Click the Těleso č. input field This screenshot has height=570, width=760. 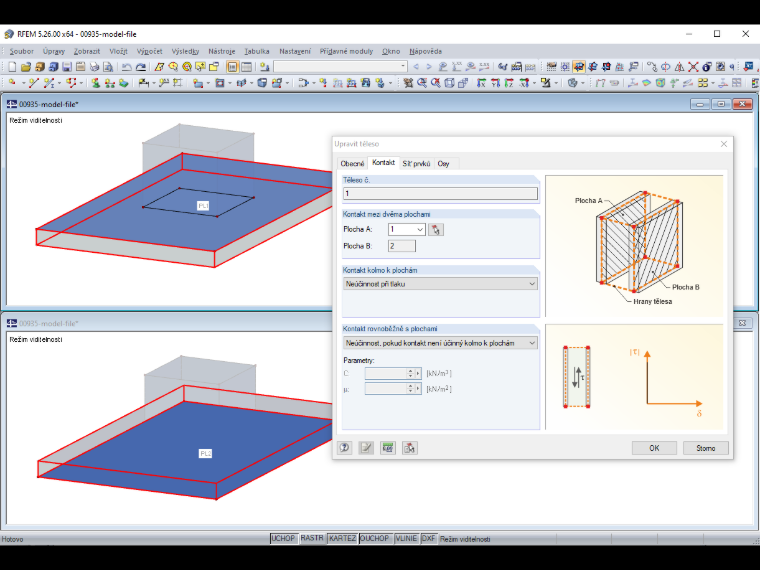point(440,193)
